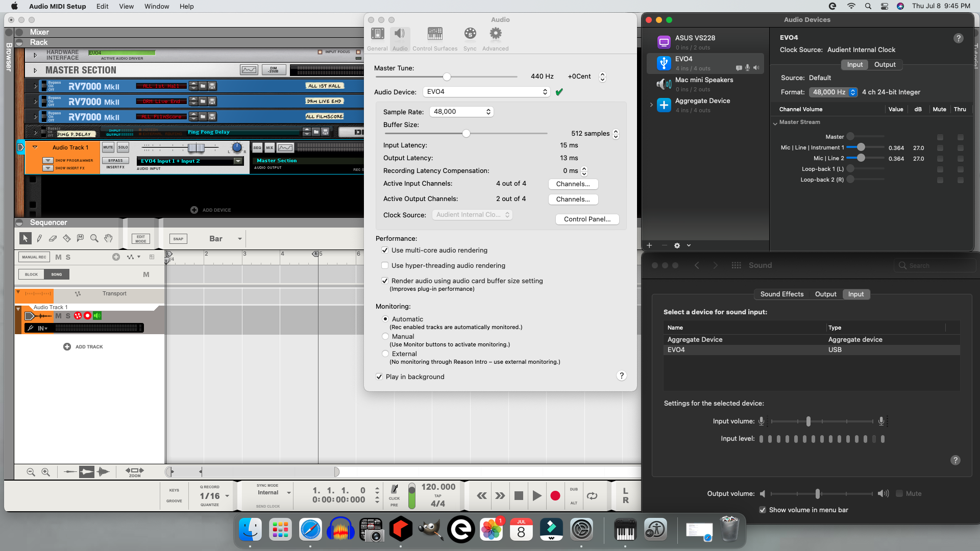This screenshot has width=980, height=551.
Task: Toggle the metronome Click icon
Action: tap(395, 489)
